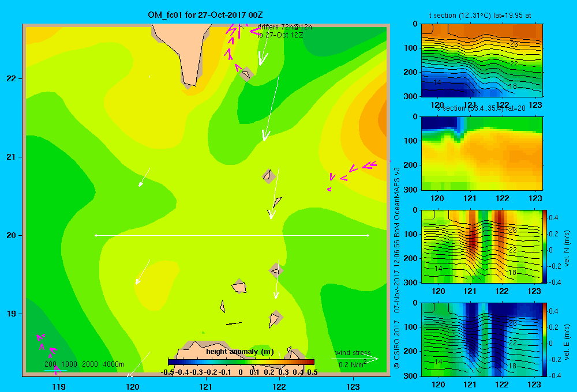
Task: Click the height anomaly color bar
Action: click(x=241, y=362)
